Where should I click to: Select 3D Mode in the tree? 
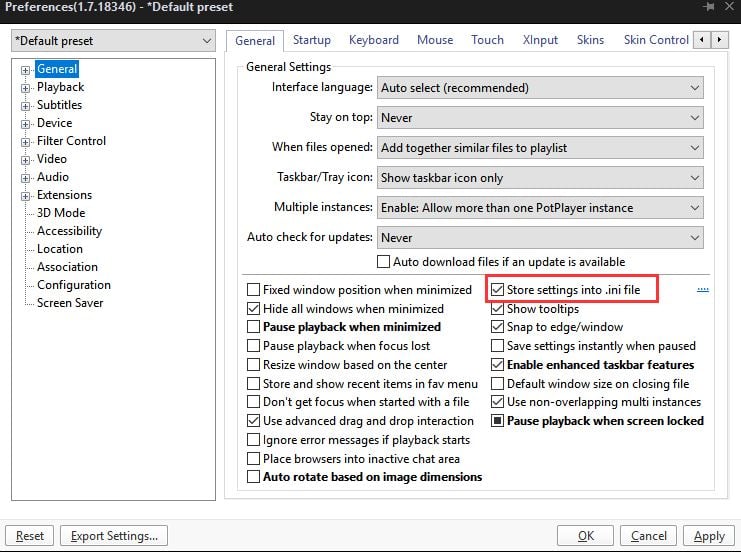coord(61,213)
